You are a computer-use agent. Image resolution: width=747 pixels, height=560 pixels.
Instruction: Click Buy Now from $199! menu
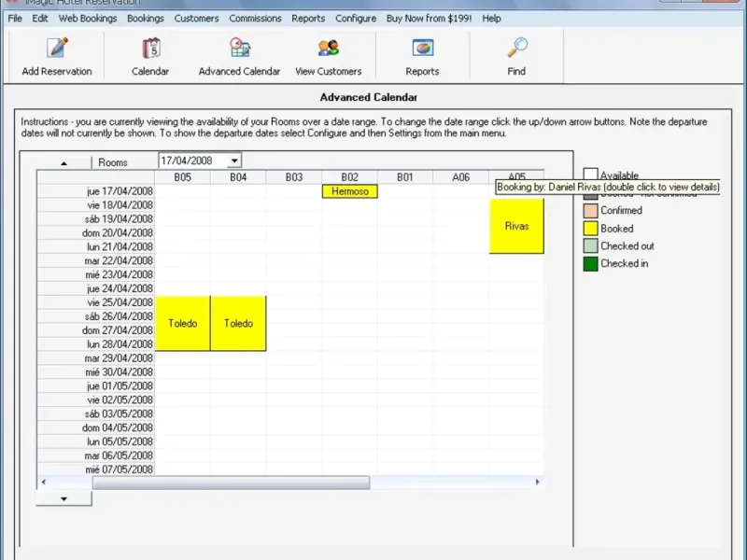coord(430,19)
